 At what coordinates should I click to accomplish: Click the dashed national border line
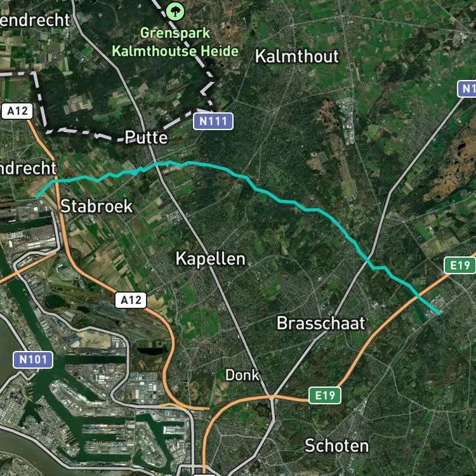click(x=39, y=100)
